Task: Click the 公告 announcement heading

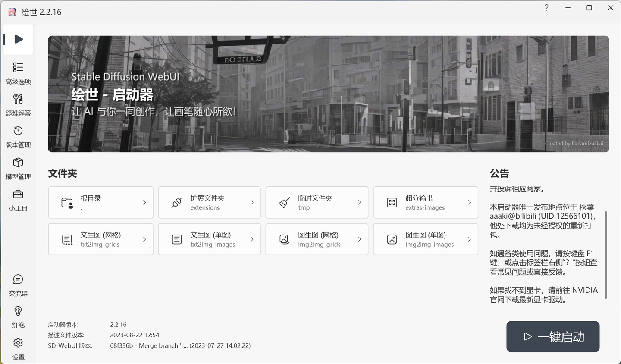Action: coord(499,173)
